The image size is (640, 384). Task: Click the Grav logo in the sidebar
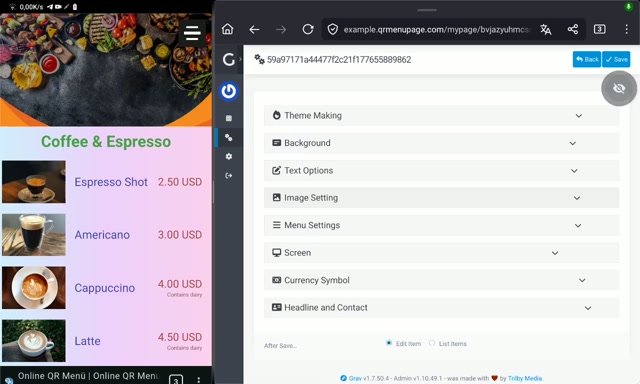click(229, 60)
